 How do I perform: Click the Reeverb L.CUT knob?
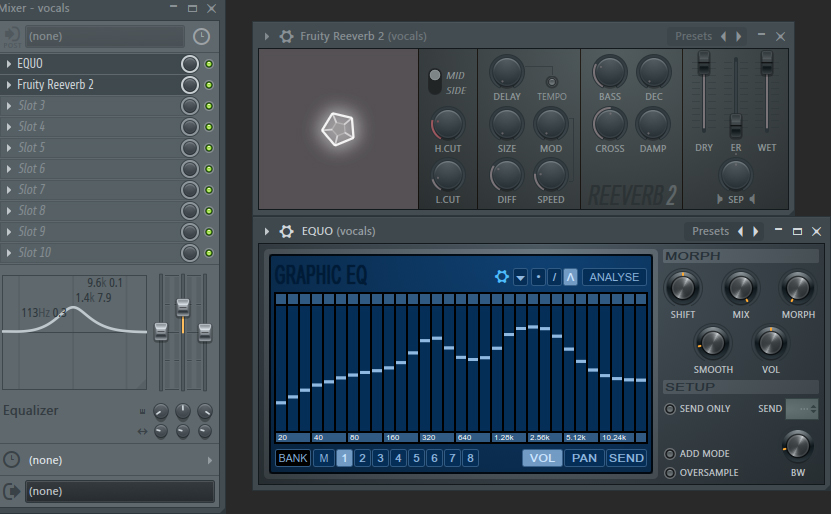(x=448, y=176)
